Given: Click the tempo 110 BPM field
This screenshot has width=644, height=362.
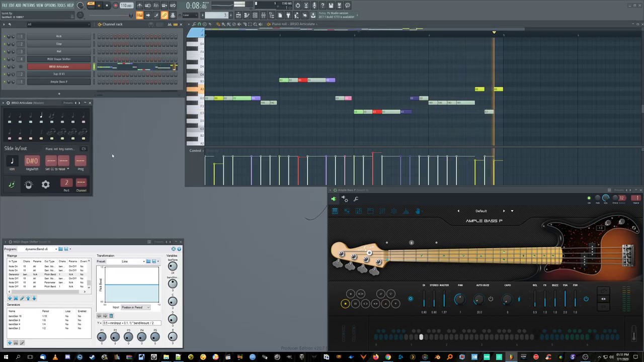Looking at the screenshot, I should pos(126,6).
